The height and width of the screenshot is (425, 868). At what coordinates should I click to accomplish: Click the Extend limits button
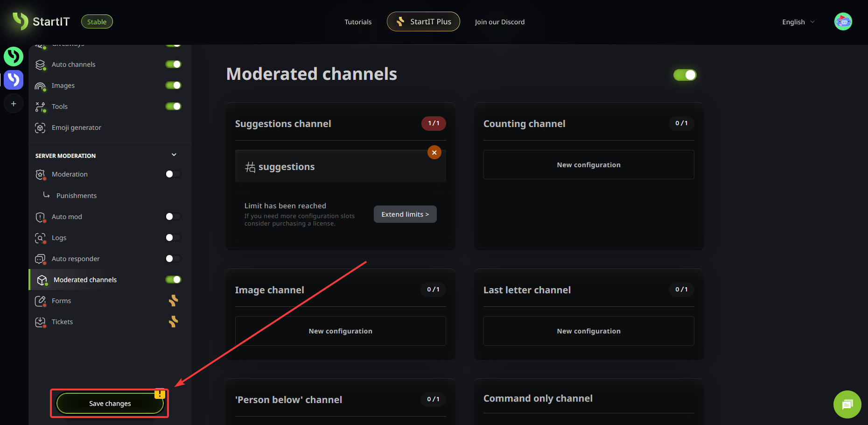[x=405, y=214]
